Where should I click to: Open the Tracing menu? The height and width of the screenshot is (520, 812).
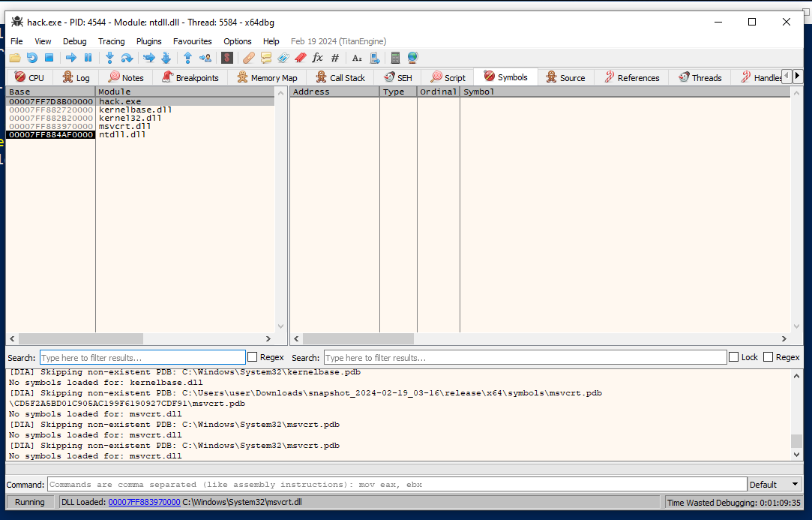(111, 41)
